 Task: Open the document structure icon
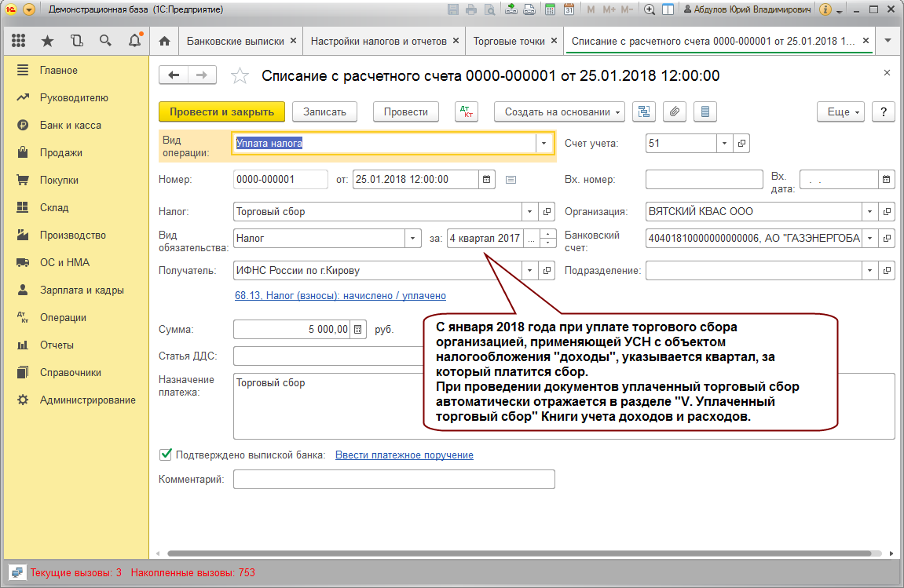click(644, 111)
